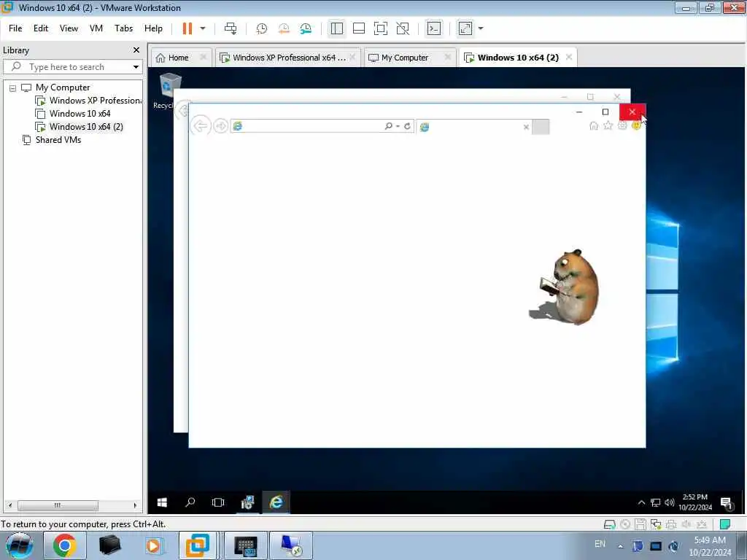Viewport: 747px width, 560px height.
Task: Take a snapshot of this virtual machine
Action: (x=262, y=28)
